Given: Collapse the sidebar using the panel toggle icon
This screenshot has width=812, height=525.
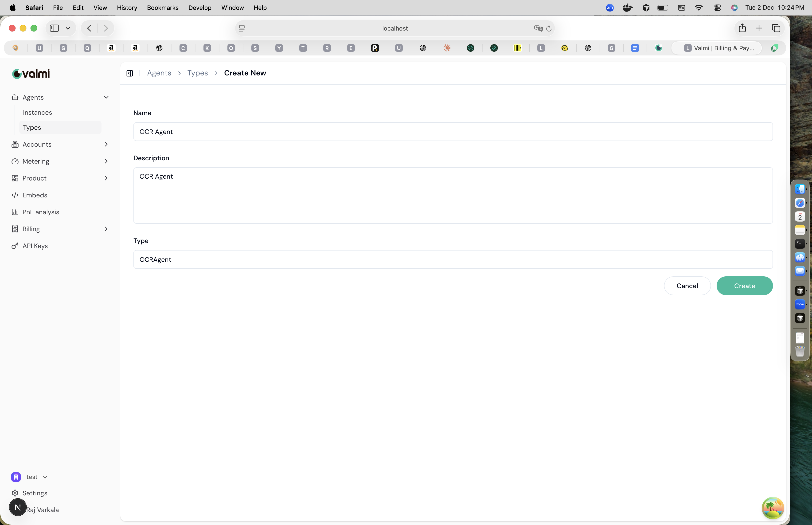Looking at the screenshot, I should (x=129, y=73).
